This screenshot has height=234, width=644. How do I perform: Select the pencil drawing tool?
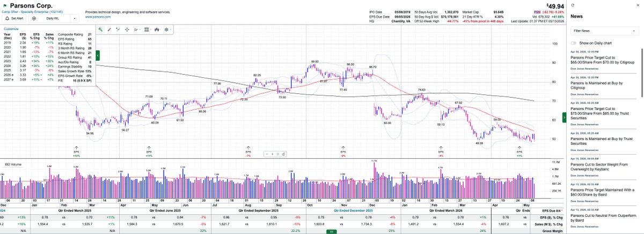[x=109, y=30]
